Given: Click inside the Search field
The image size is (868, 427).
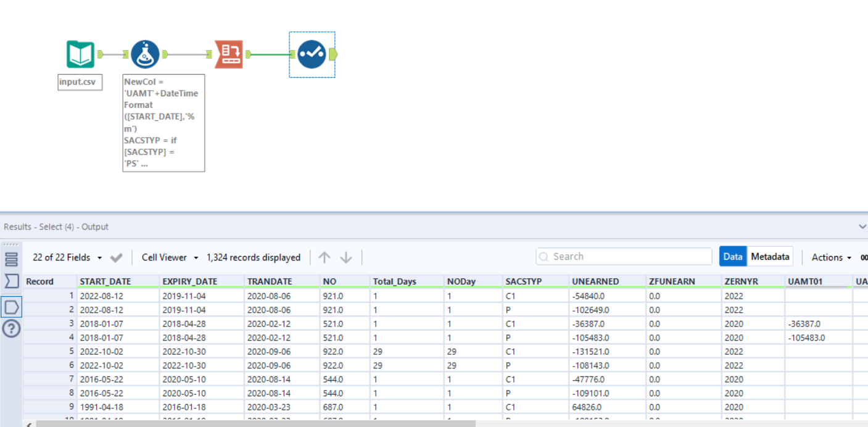Looking at the screenshot, I should click(623, 256).
